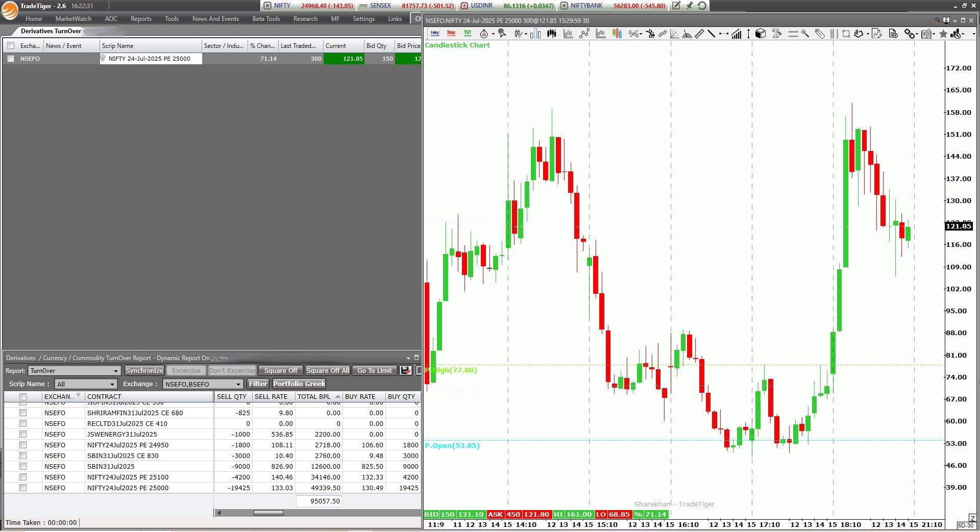The width and height of the screenshot is (980, 532).
Task: Switch to black candlestick chart style
Action: point(552,33)
